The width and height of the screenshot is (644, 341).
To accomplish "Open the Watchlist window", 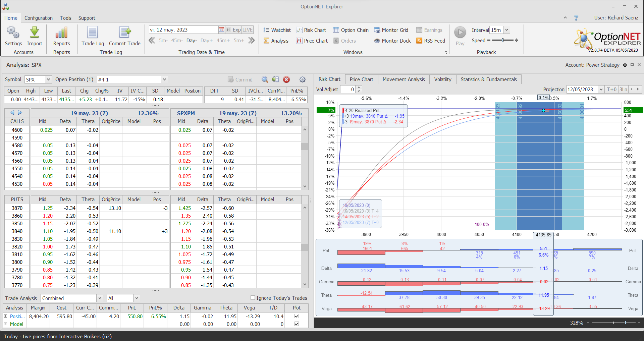I will pyautogui.click(x=277, y=30).
